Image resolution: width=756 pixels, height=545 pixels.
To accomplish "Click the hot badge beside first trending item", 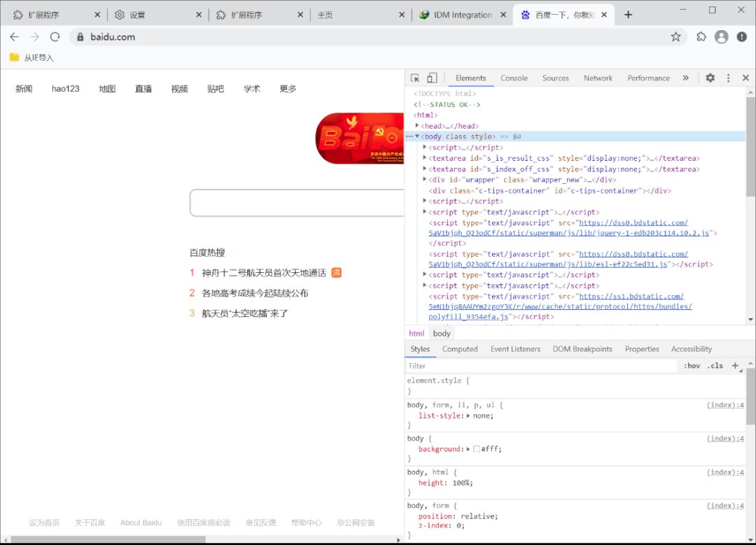I will [337, 273].
